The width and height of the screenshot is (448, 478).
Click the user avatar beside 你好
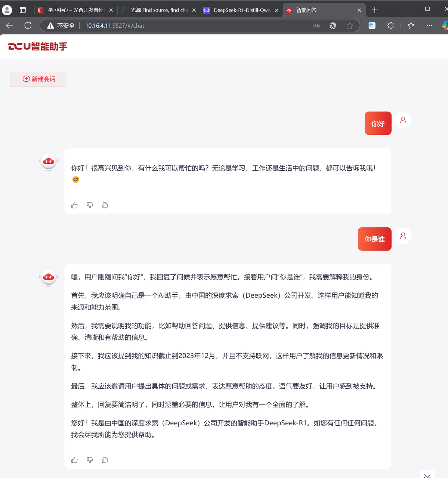pyautogui.click(x=403, y=120)
